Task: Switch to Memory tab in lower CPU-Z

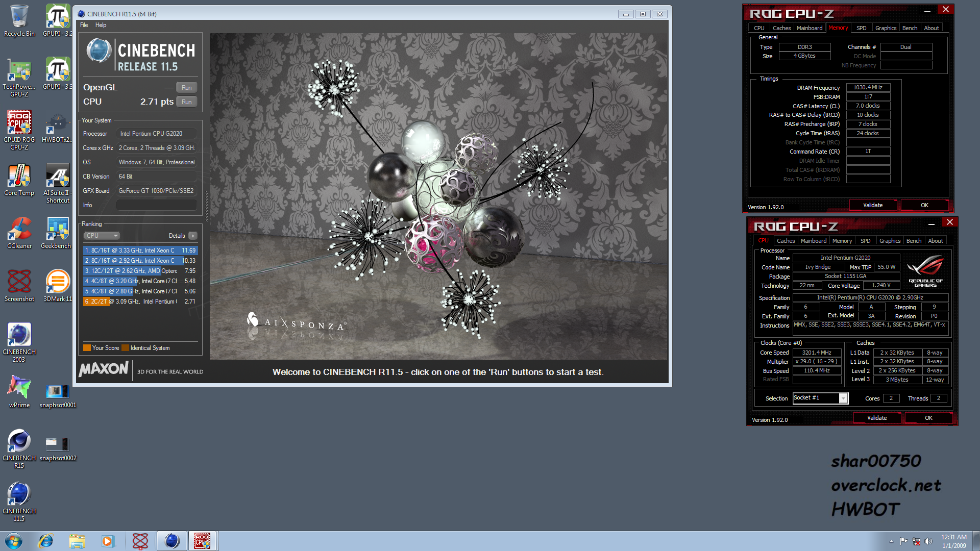Action: coord(842,241)
